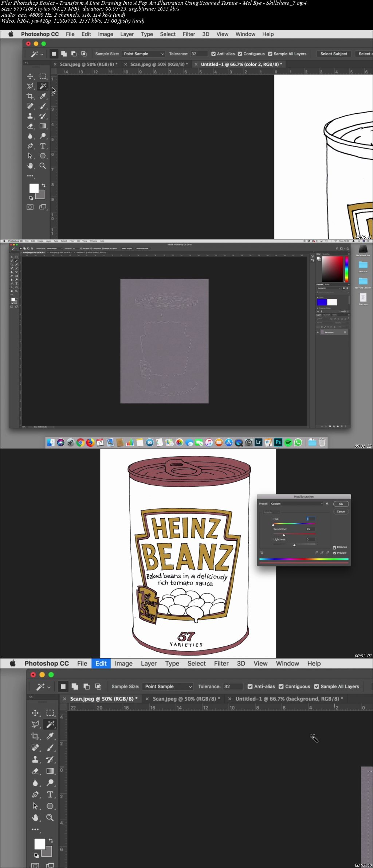Open tool preset picker arrow in 00:00:41 frame

coord(42,54)
